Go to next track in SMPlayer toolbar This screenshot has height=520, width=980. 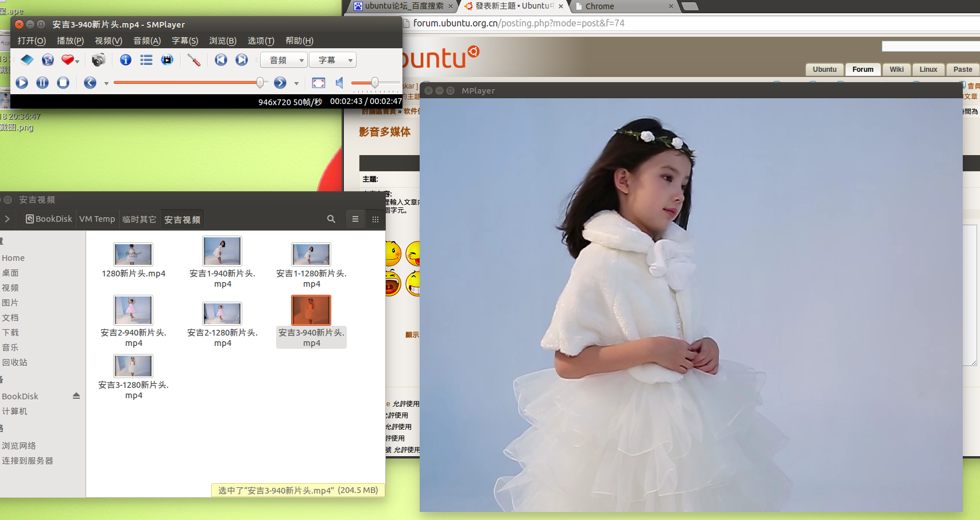click(x=242, y=60)
